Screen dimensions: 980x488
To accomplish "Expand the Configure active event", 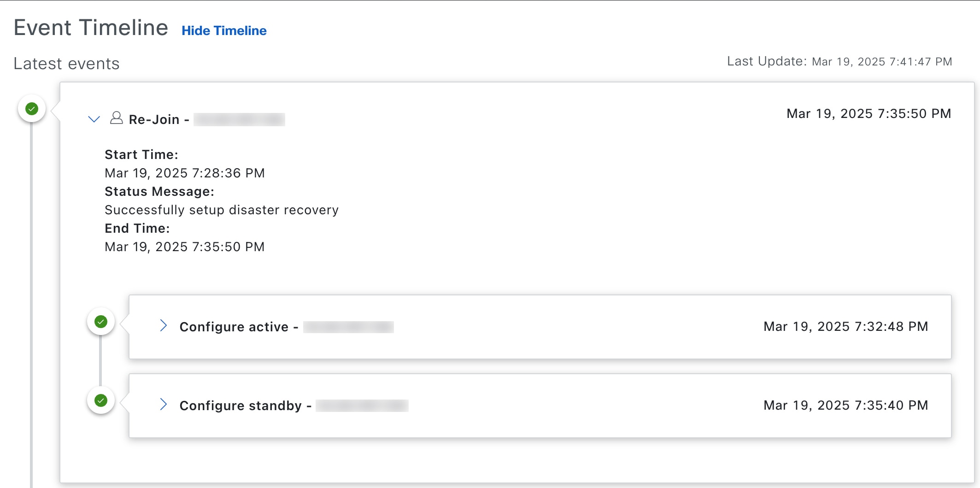I will [163, 326].
